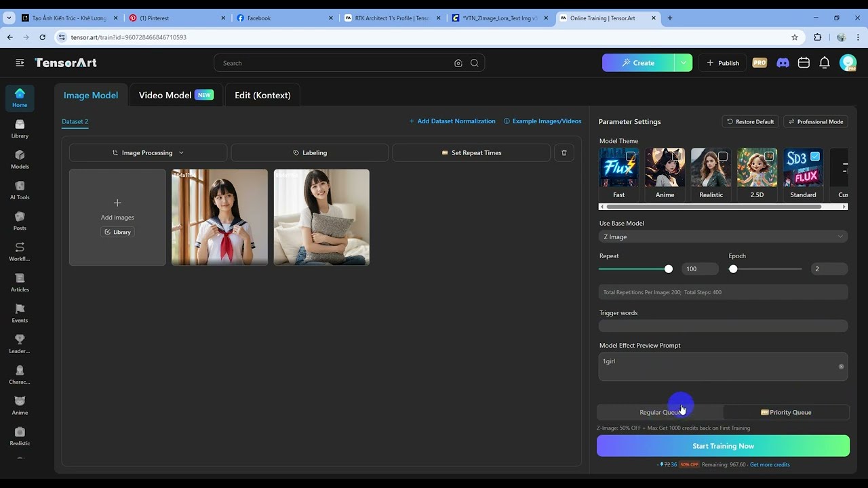
Task: Tick the Fast theme checkbox
Action: (x=631, y=157)
